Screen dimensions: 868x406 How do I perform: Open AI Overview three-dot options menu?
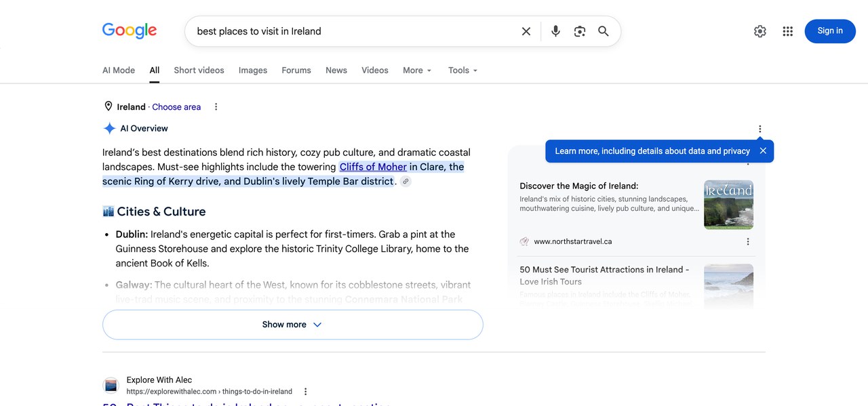click(759, 129)
